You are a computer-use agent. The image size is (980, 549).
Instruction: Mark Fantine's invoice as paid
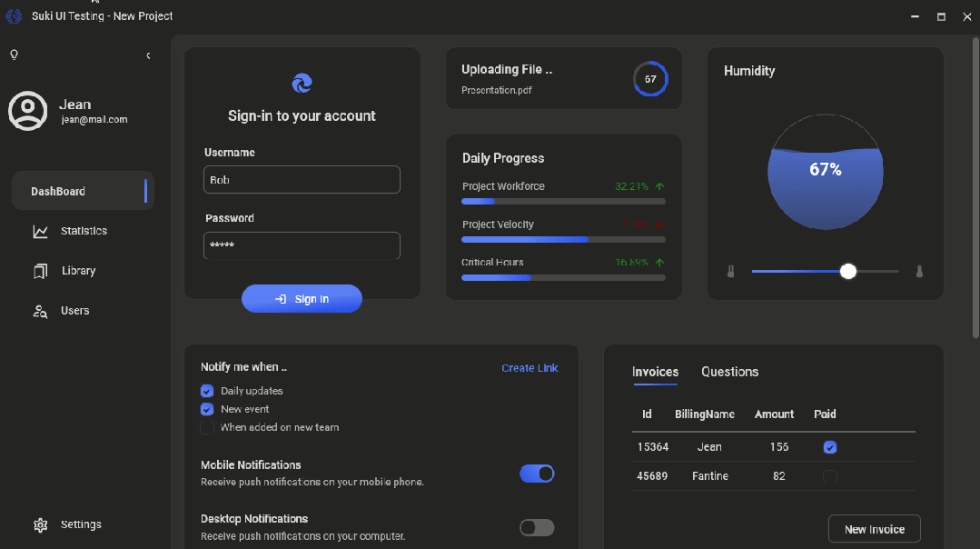point(830,476)
